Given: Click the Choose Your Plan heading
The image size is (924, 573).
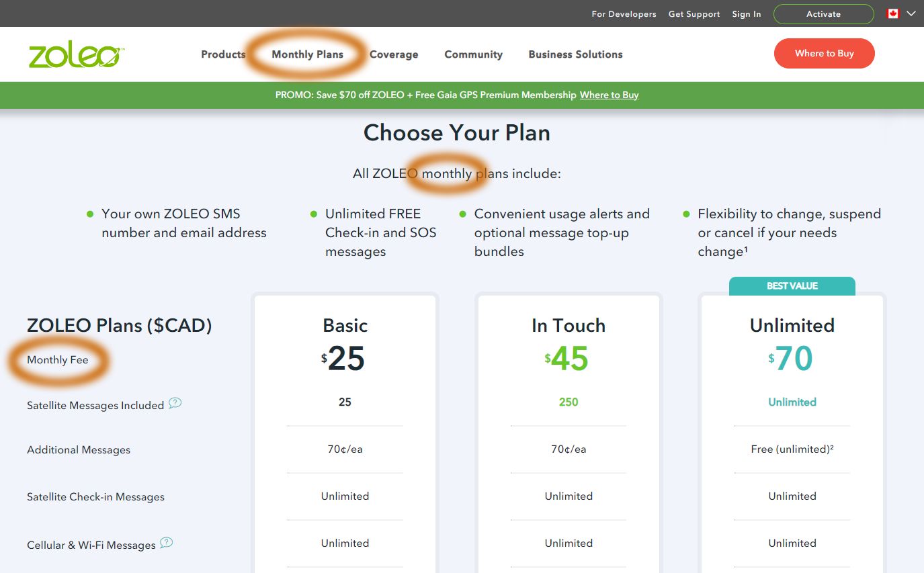Looking at the screenshot, I should point(457,133).
